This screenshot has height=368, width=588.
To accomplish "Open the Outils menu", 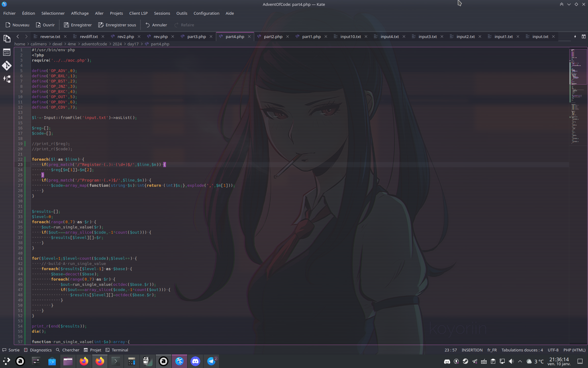I will tap(182, 13).
